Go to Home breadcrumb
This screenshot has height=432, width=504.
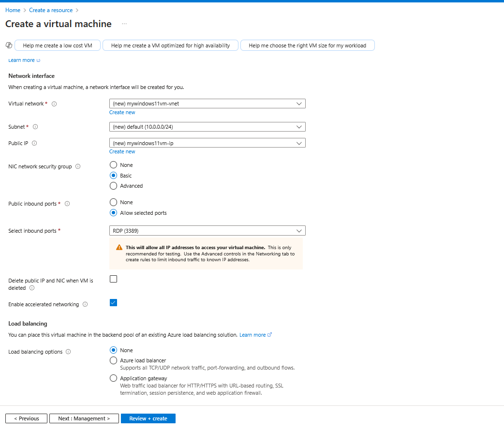pyautogui.click(x=13, y=10)
